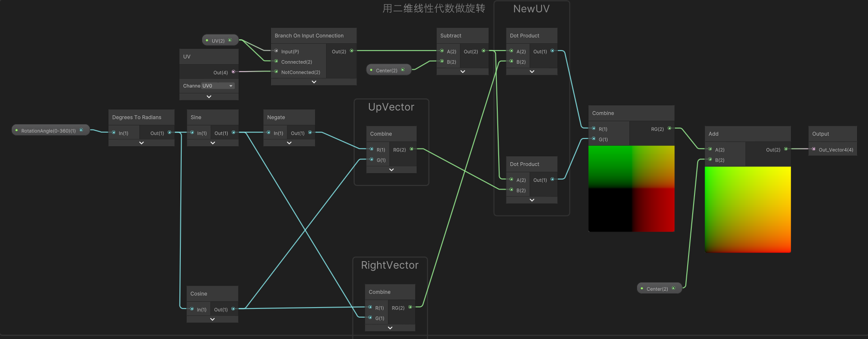Viewport: 868px width, 339px height.
Task: Click the Out(4) port of UV node
Action: pyautogui.click(x=234, y=72)
